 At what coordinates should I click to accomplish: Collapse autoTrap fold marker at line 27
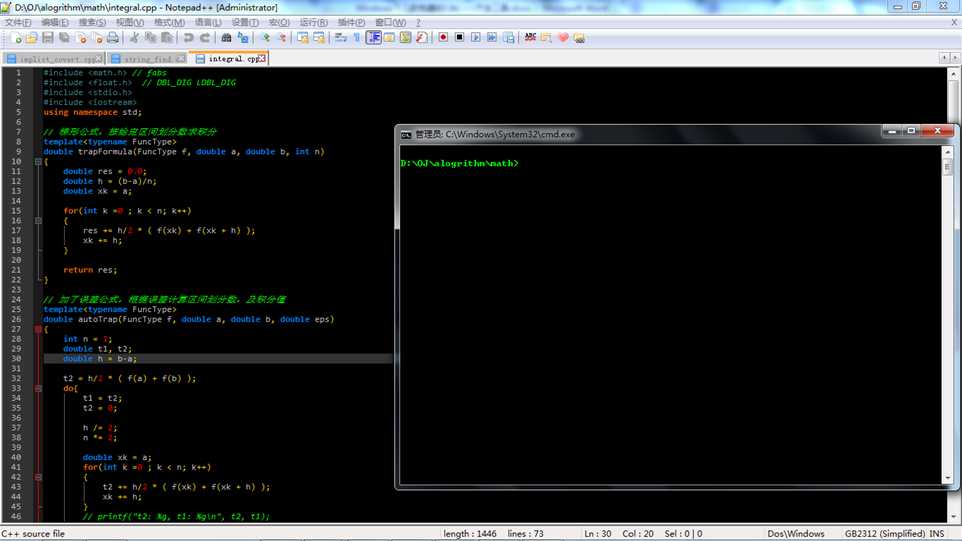tap(38, 329)
